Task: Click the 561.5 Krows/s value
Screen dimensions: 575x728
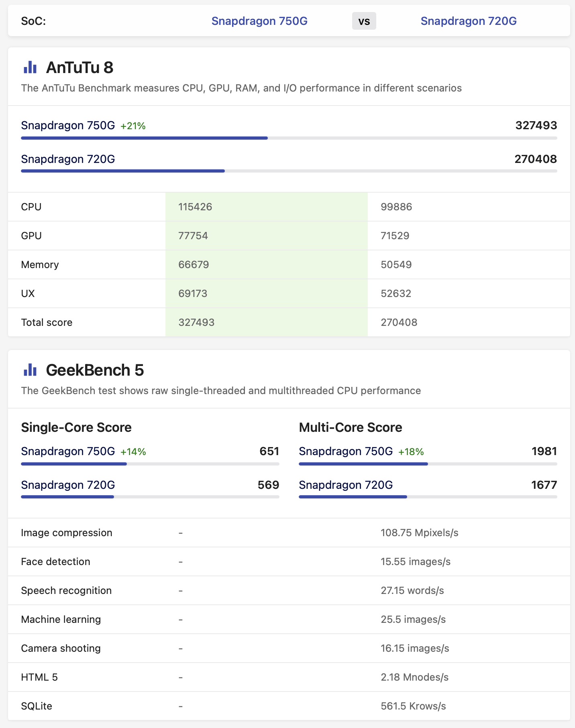Action: coord(413,706)
